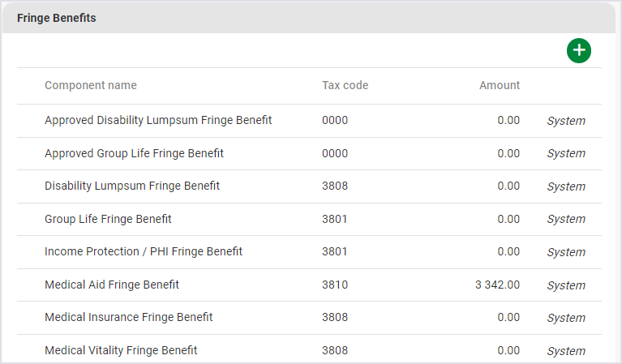Click the green add fringe benefit button

579,50
